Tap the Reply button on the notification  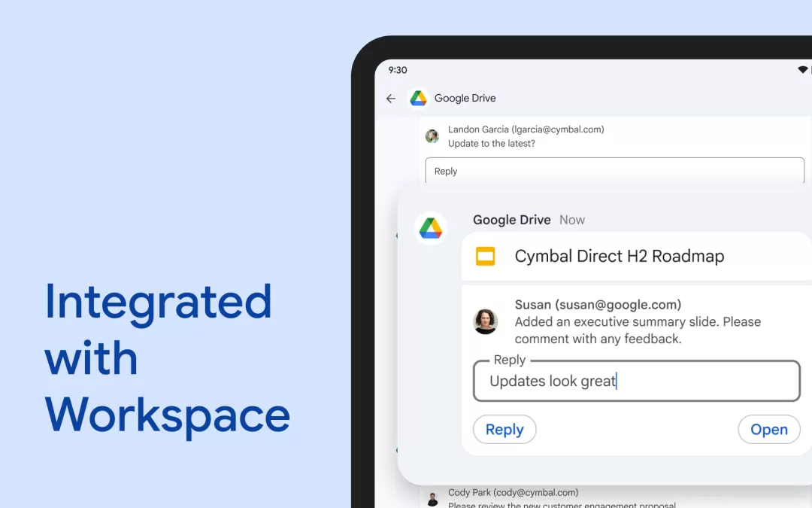pos(504,429)
